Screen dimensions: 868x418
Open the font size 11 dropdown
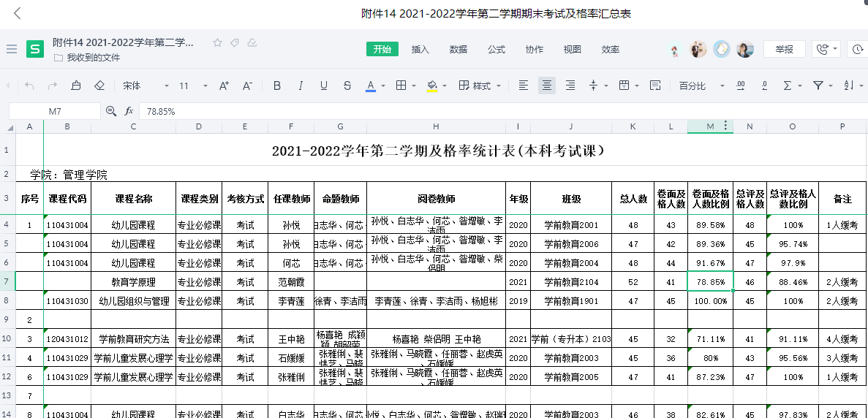point(193,85)
